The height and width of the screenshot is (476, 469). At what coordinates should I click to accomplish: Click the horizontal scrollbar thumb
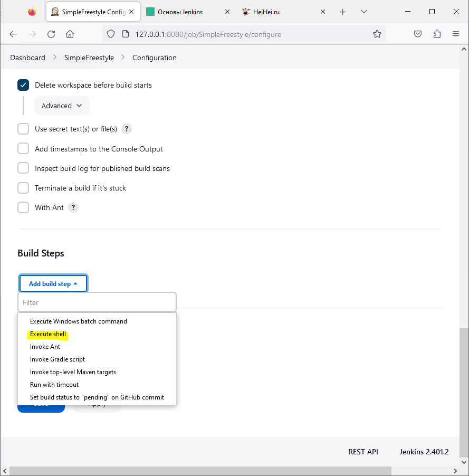200,471
